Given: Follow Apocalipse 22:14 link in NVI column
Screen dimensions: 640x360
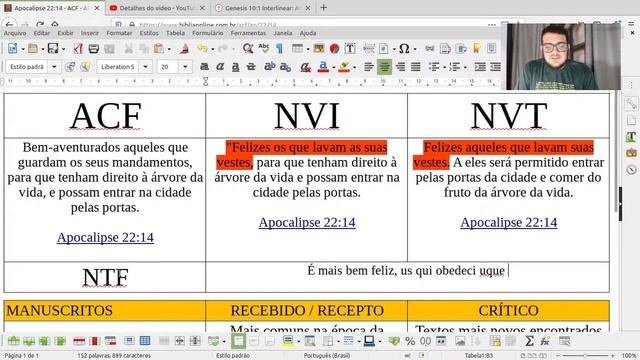Looking at the screenshot, I should click(307, 222).
